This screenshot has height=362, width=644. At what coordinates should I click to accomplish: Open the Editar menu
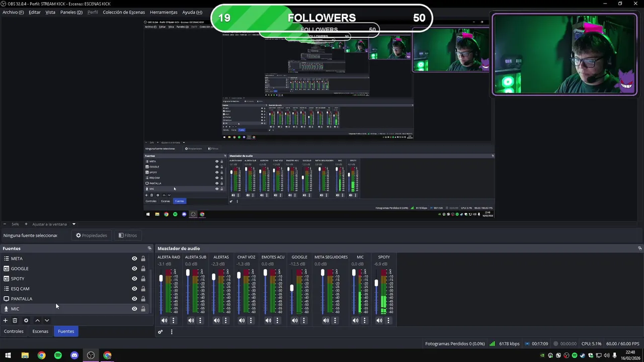pos(35,12)
